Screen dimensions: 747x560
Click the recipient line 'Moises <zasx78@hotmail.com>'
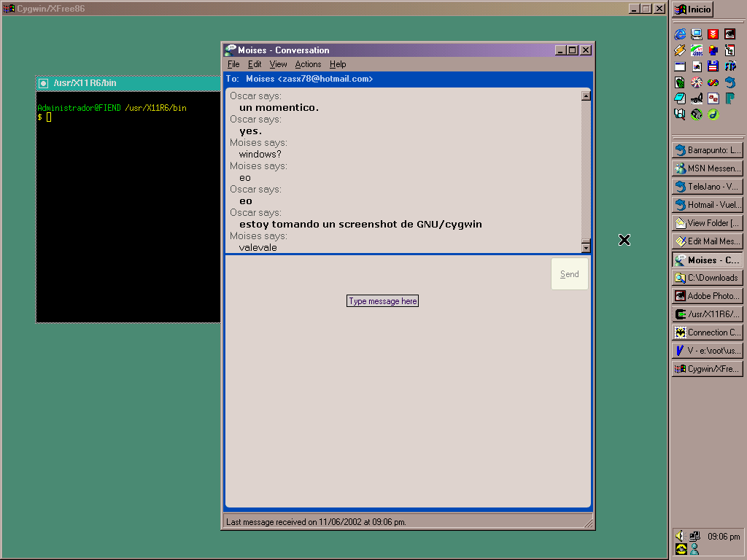[x=309, y=79]
